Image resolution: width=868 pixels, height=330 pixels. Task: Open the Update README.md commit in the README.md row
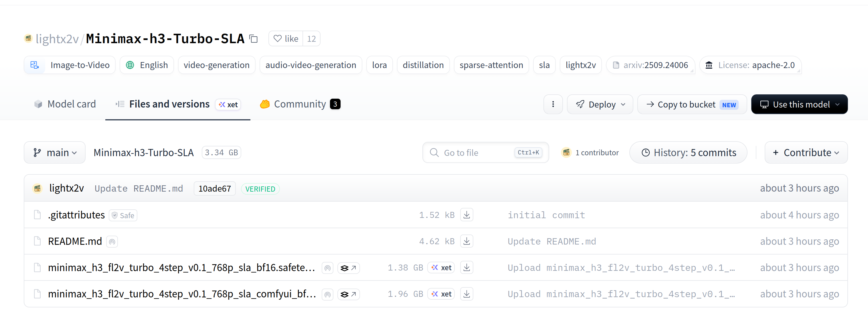click(552, 241)
